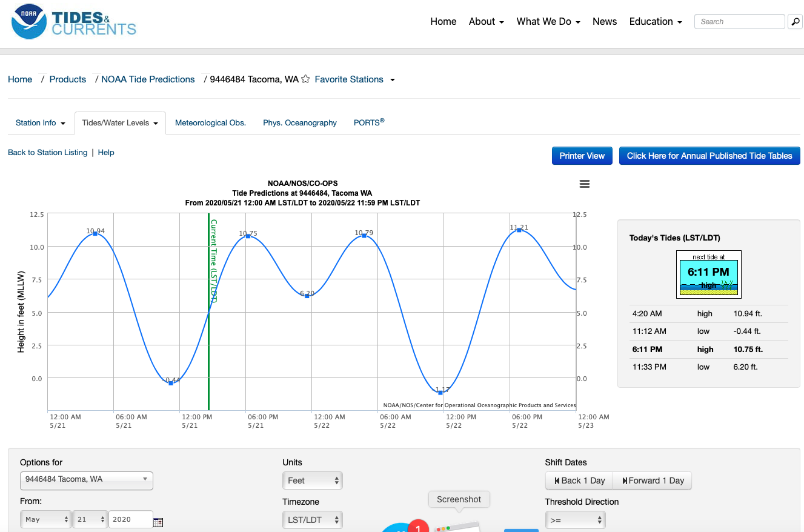Open the Units Feet dropdown
The image size is (804, 532).
[313, 480]
